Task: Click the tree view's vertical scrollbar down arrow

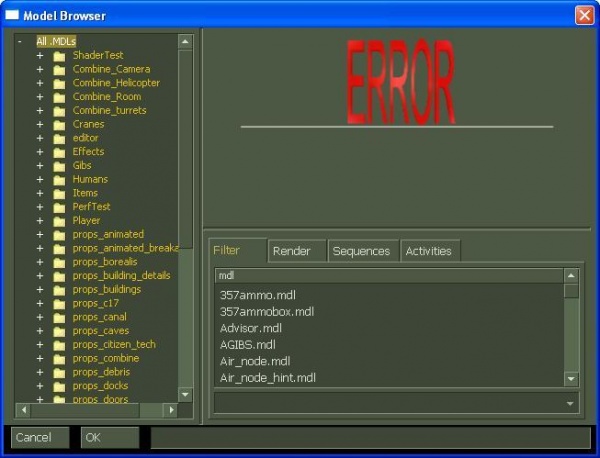Action: pos(185,394)
